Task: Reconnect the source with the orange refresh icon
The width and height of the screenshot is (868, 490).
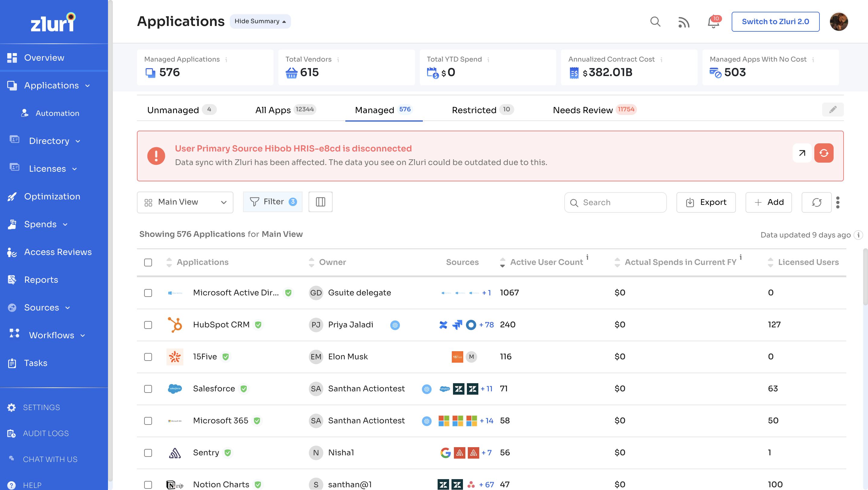Action: click(824, 153)
